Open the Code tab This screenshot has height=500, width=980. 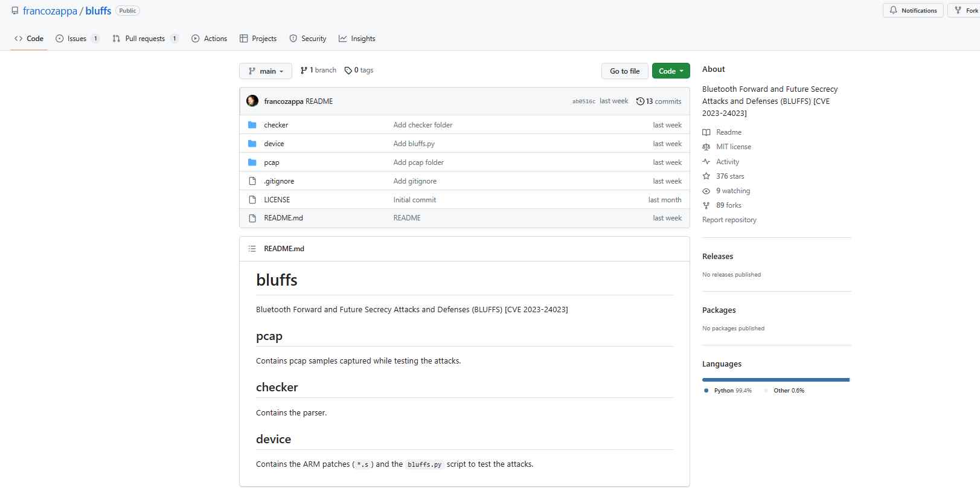pos(29,39)
